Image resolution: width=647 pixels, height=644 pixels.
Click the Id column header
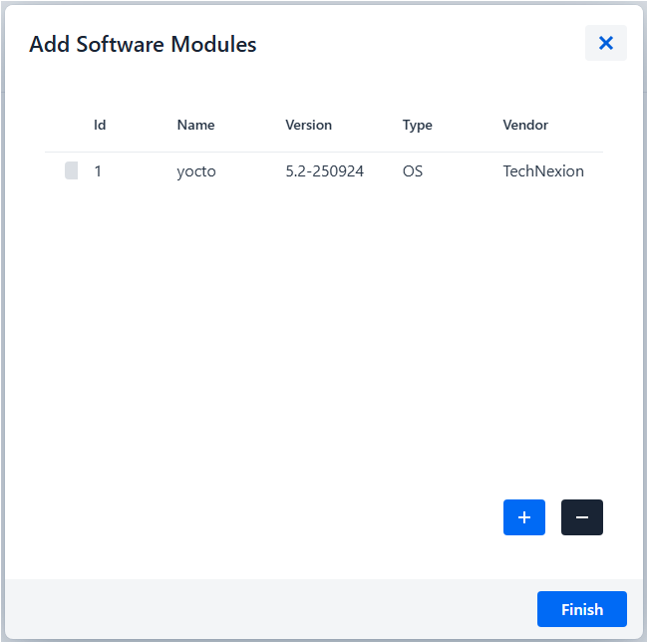coord(100,126)
